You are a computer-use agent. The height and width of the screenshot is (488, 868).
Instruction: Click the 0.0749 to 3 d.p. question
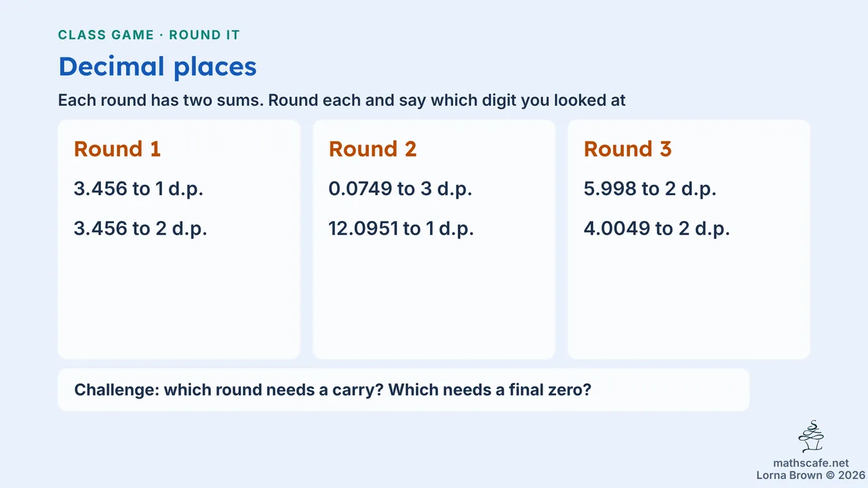tap(400, 189)
